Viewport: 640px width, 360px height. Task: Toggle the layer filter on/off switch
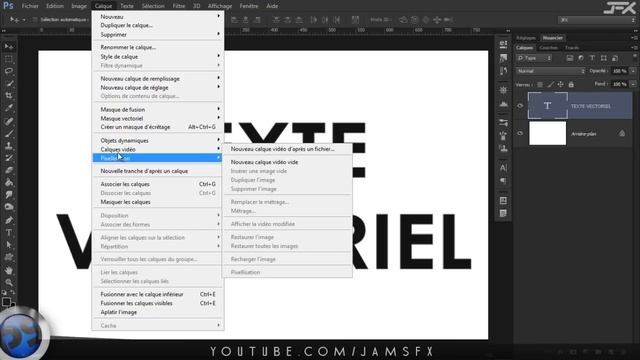click(x=635, y=57)
